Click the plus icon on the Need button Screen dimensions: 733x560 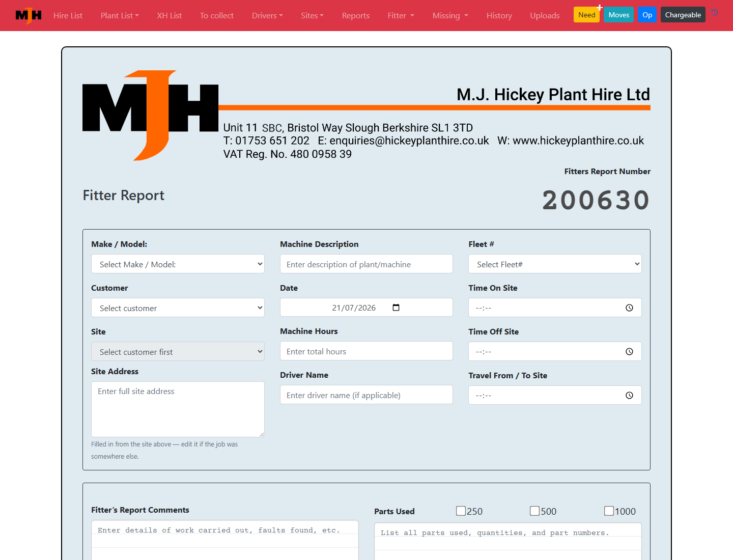[600, 8]
